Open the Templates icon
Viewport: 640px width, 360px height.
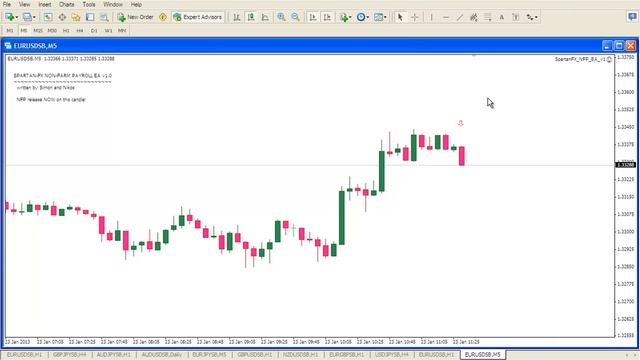point(378,17)
